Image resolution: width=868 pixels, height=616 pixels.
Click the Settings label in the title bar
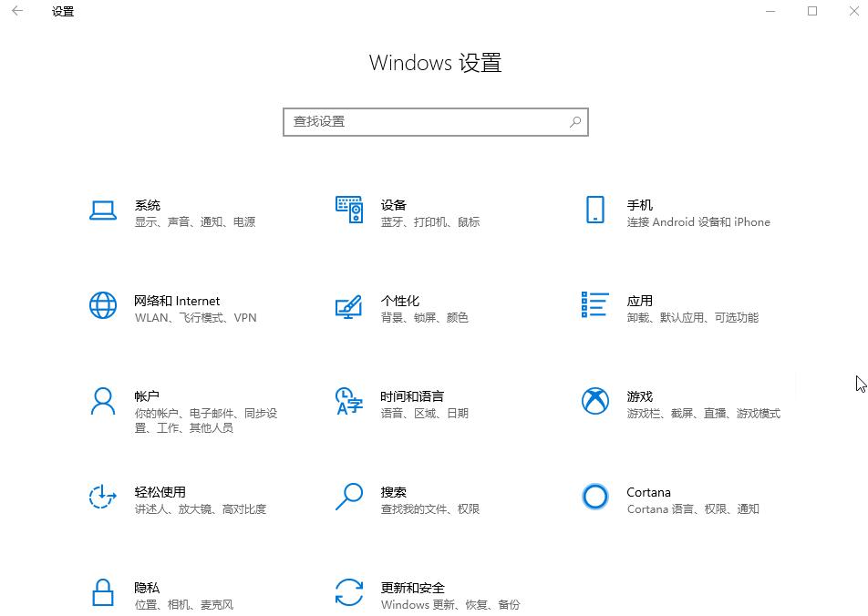coord(62,11)
